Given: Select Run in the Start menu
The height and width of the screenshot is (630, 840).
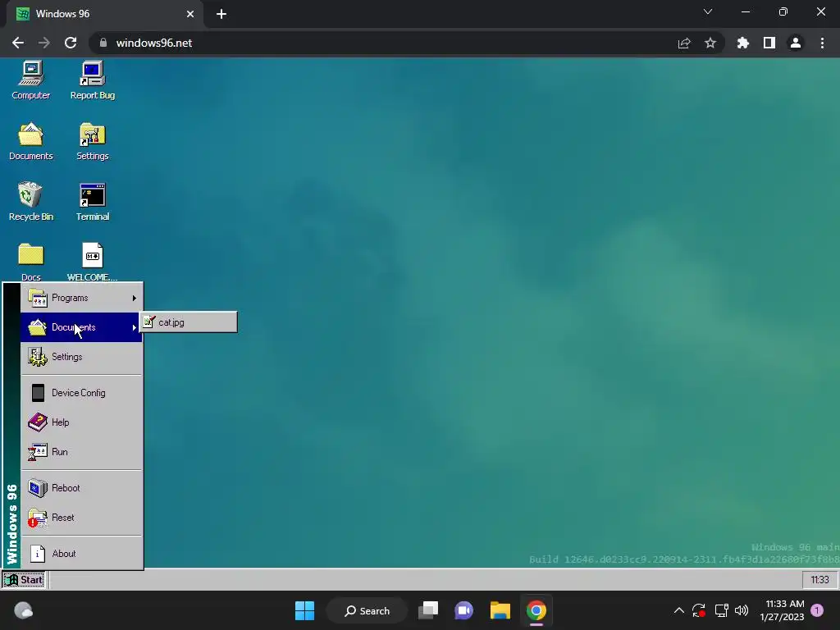Looking at the screenshot, I should [81, 452].
